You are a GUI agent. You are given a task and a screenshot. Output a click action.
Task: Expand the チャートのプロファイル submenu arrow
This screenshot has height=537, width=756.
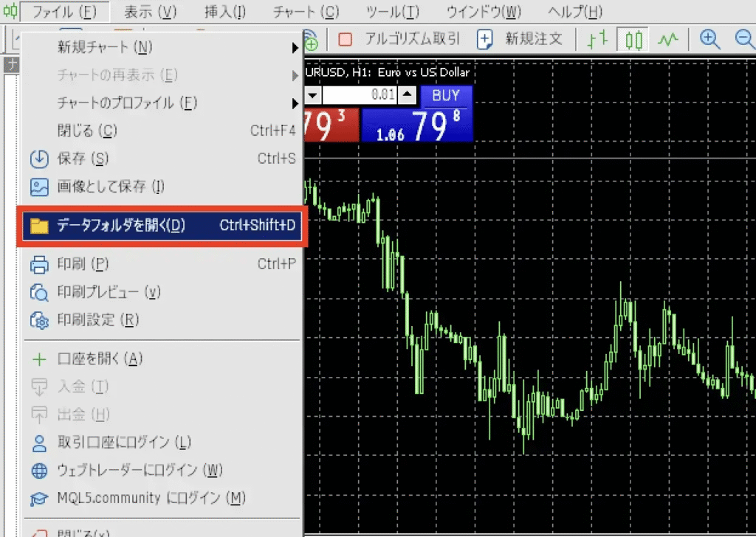(x=295, y=103)
